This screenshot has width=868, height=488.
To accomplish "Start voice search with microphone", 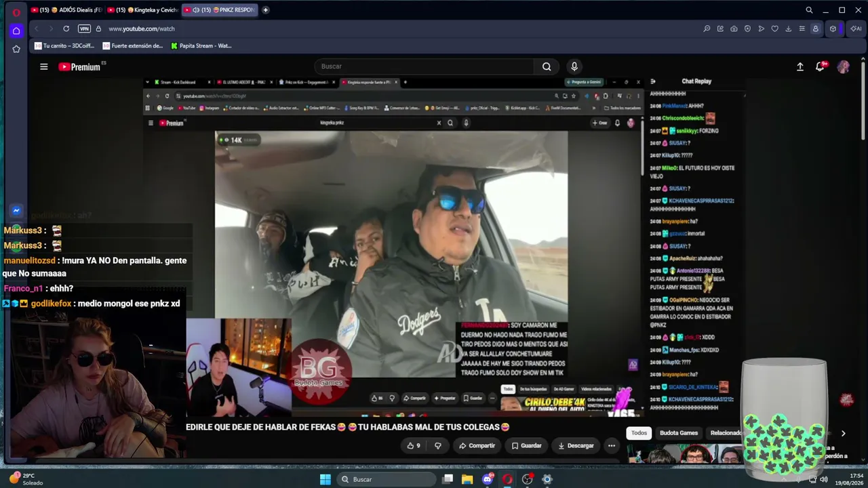I will click(x=574, y=66).
